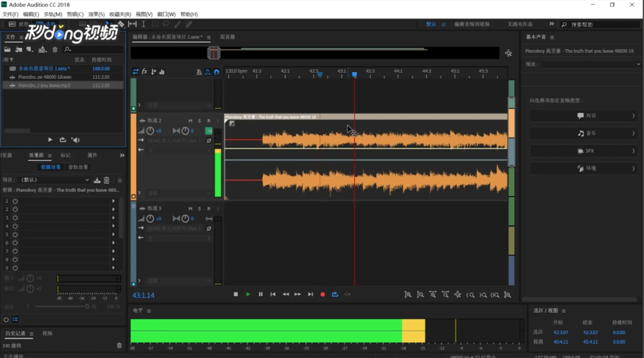This screenshot has width=644, height=358.
Task: Click the red Record button
Action: pyautogui.click(x=323, y=294)
